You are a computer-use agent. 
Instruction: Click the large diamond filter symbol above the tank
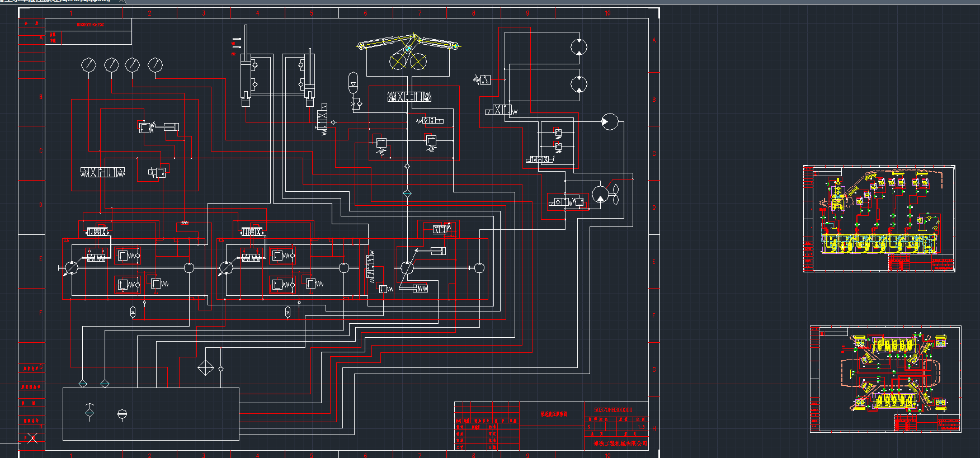tap(206, 368)
